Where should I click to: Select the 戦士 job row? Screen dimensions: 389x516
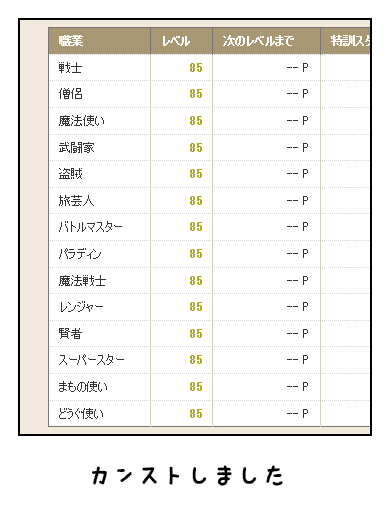[x=210, y=68]
